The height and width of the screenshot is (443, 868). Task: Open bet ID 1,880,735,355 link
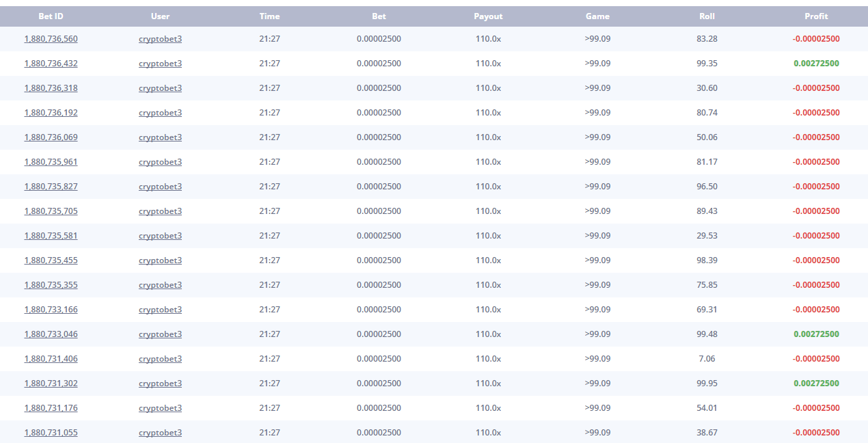point(51,285)
